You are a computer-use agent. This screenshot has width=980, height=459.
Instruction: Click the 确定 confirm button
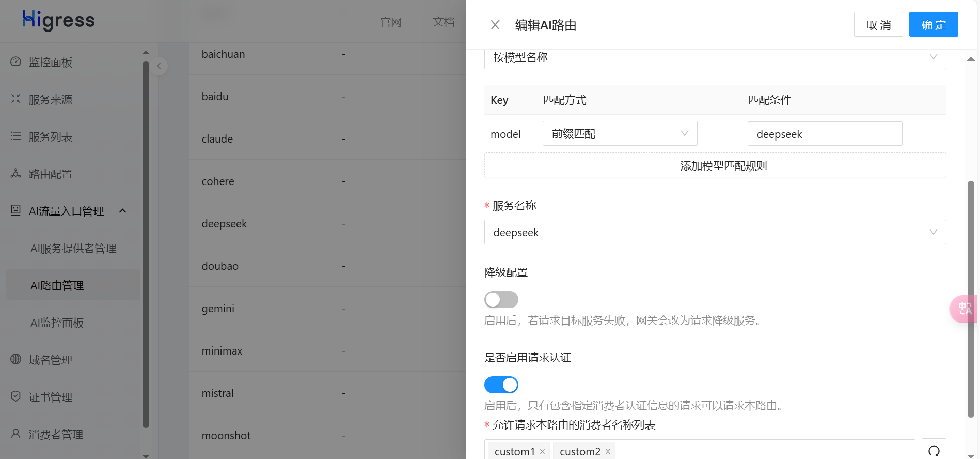(x=933, y=25)
